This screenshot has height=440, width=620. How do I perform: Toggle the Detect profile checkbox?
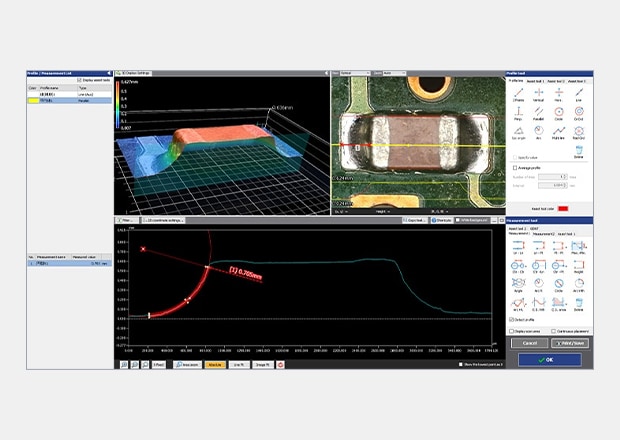[513, 319]
